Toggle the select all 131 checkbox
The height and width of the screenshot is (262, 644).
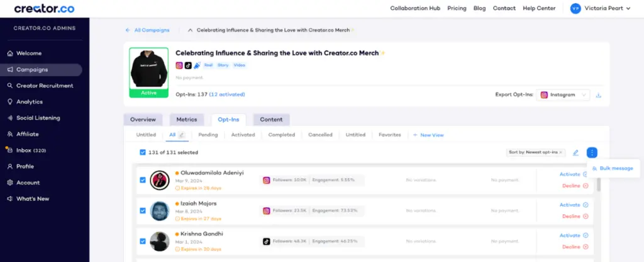pyautogui.click(x=143, y=152)
